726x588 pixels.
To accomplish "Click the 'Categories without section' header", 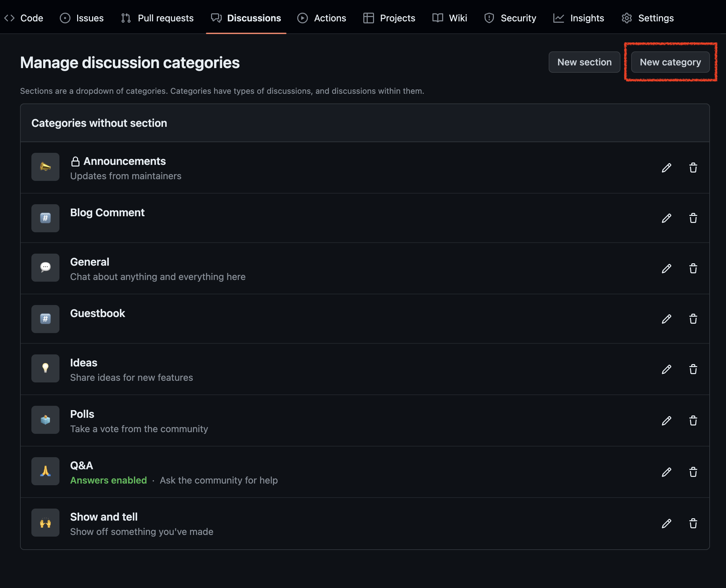I will (x=99, y=123).
